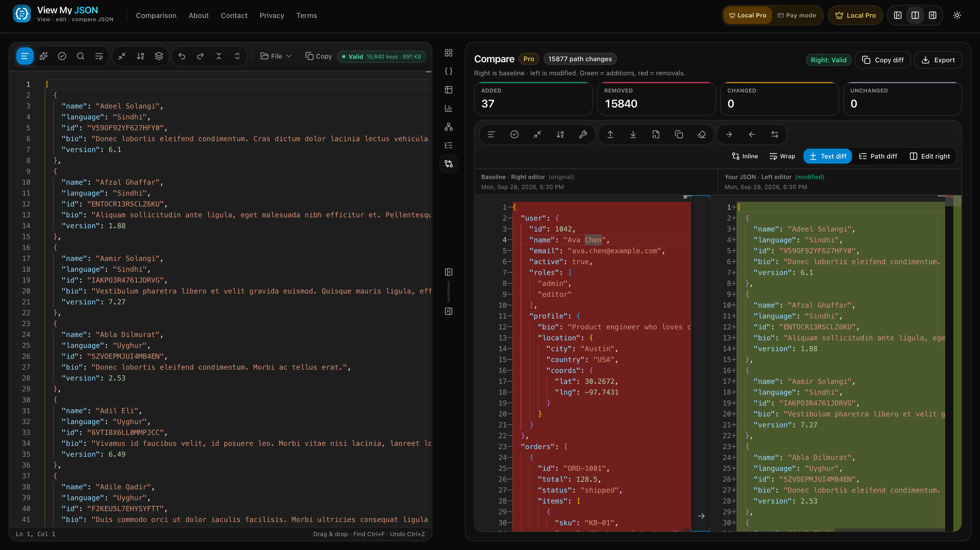Image resolution: width=980 pixels, height=550 pixels.
Task: Open the table view in sidebar
Action: pyautogui.click(x=449, y=90)
